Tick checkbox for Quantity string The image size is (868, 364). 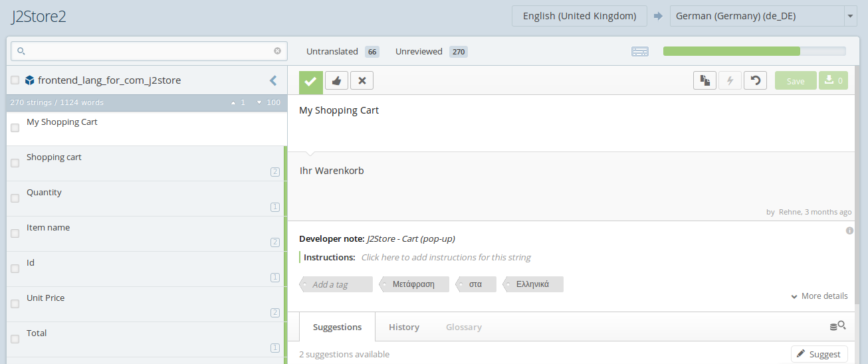coord(15,199)
